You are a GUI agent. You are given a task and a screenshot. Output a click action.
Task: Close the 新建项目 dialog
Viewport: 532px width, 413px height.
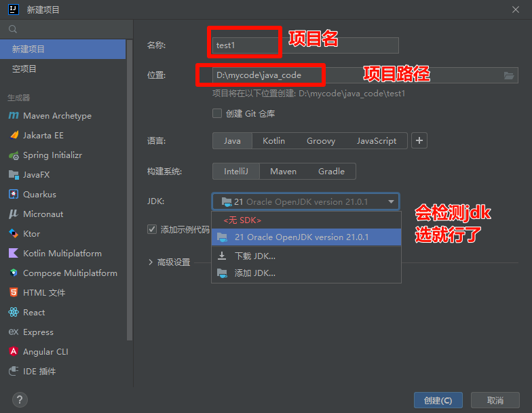tap(516, 9)
